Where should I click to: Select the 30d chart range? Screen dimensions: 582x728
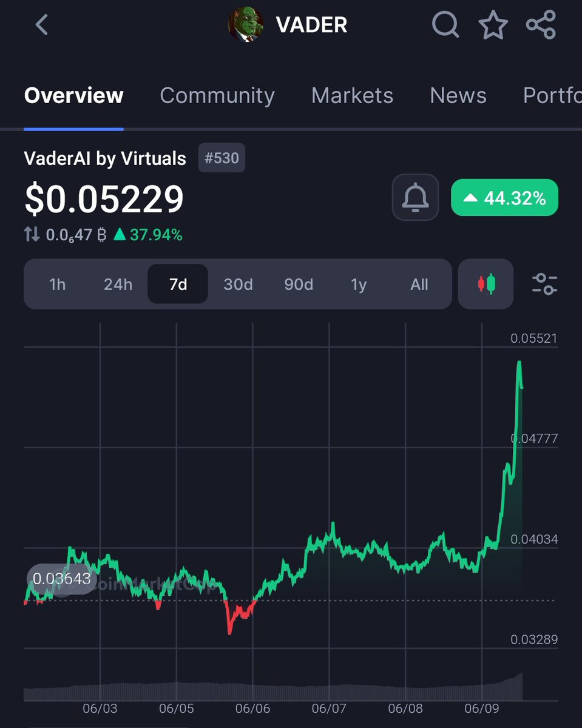[x=238, y=284]
